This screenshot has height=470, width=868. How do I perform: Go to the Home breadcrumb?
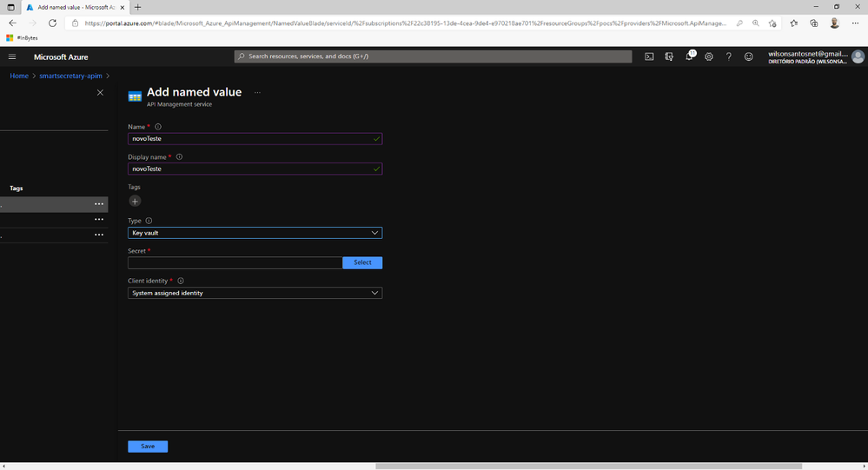19,76
